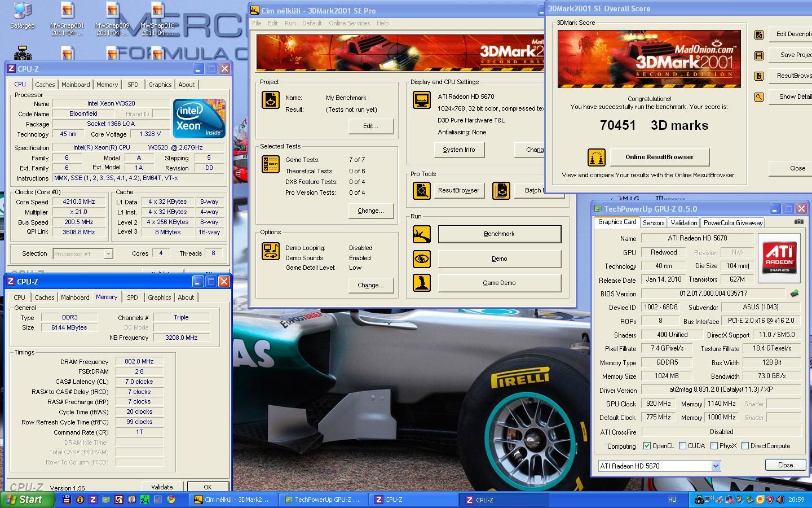Click Change button under Options
This screenshot has height=508, width=812.
(370, 285)
